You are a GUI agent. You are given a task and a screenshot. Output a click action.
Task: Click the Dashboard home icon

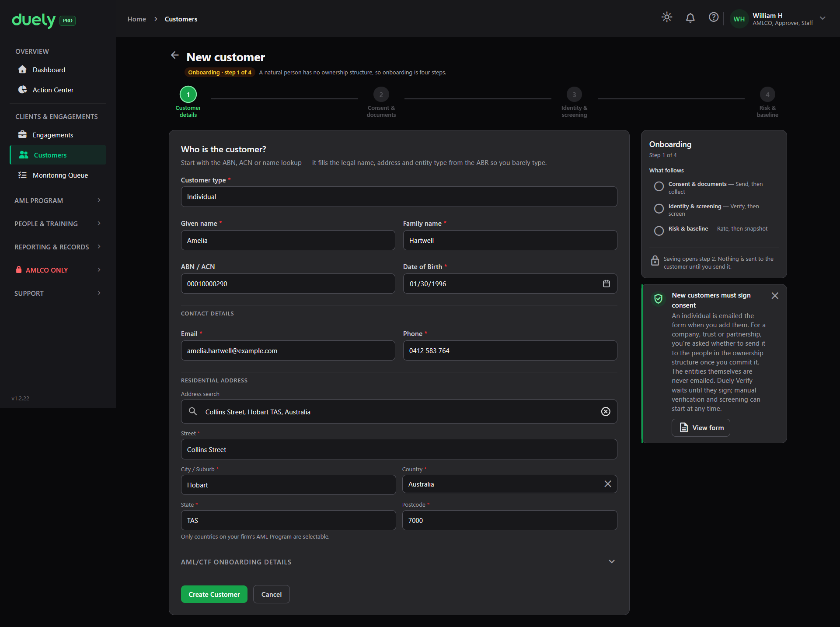23,70
